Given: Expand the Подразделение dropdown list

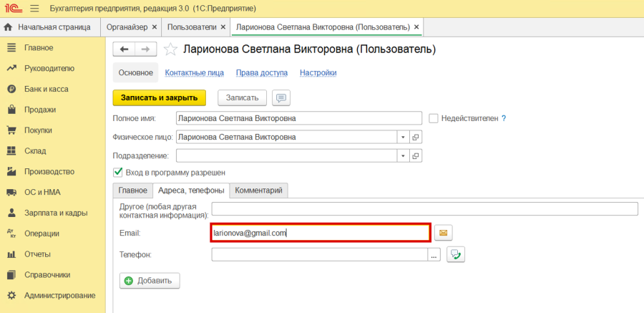Looking at the screenshot, I should click(x=403, y=155).
